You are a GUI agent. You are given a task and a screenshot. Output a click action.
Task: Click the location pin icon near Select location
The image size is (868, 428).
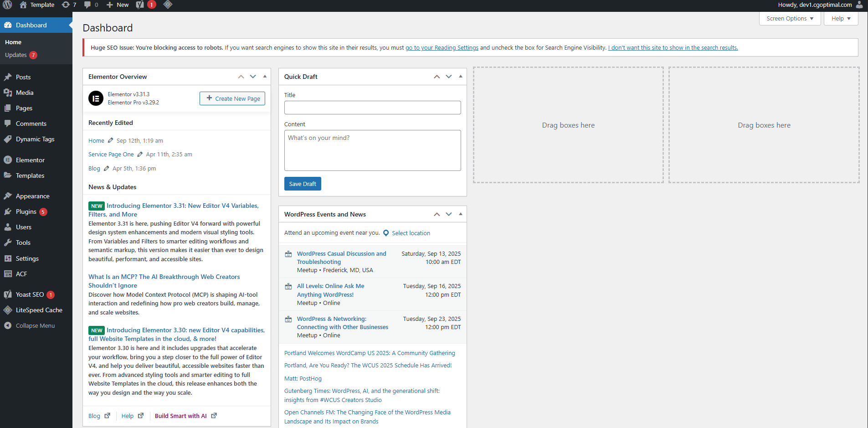386,233
